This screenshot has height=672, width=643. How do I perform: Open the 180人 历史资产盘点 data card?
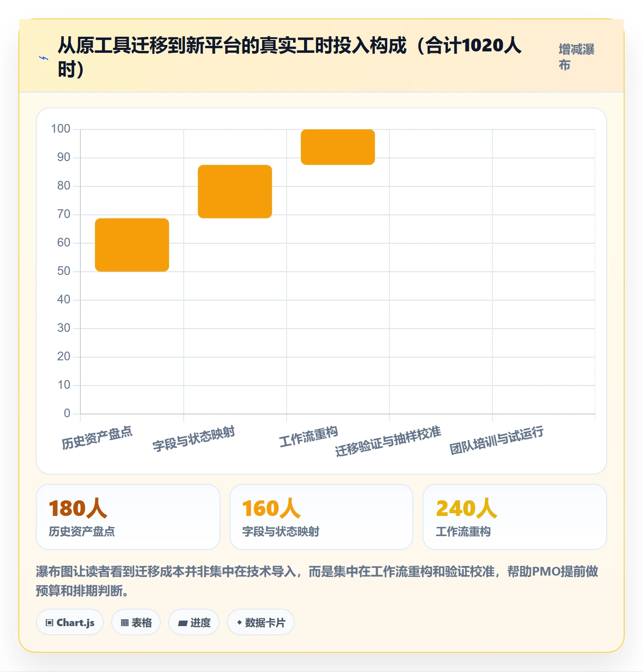(128, 517)
